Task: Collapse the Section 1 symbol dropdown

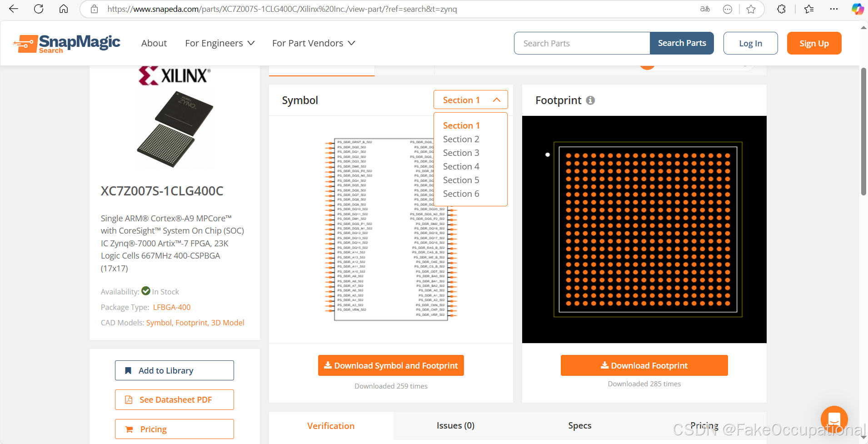Action: 471,100
